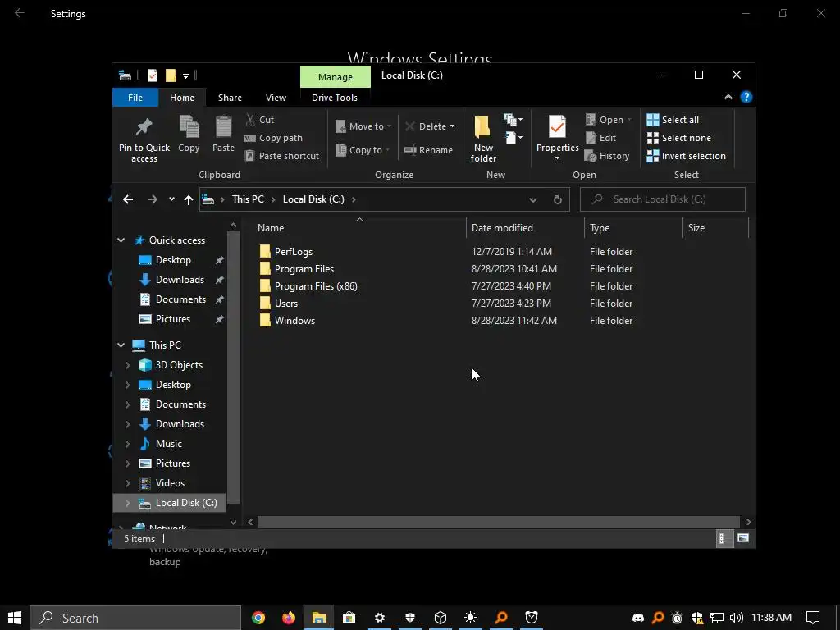This screenshot has width=840, height=630.
Task: Open Videos in the navigation pane
Action: [170, 482]
